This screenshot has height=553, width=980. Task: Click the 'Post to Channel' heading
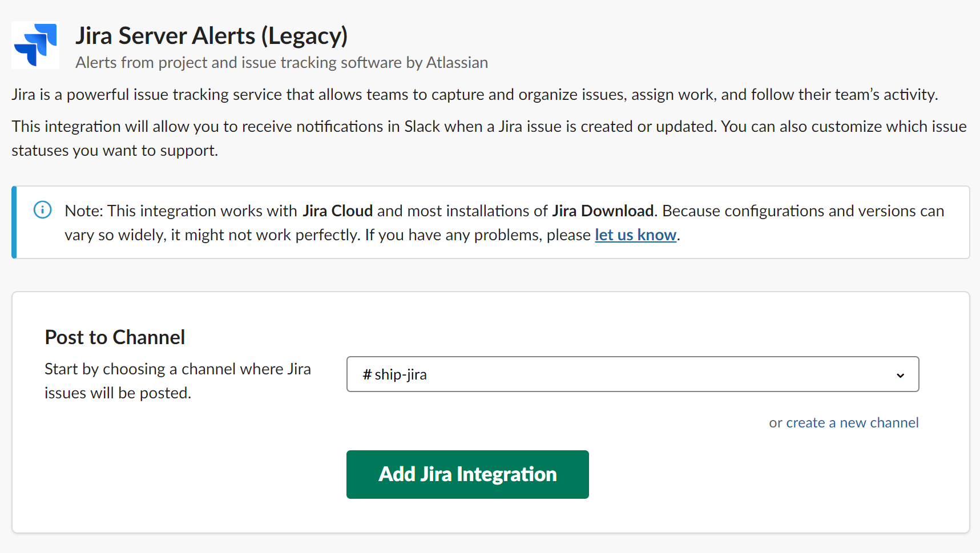click(115, 337)
